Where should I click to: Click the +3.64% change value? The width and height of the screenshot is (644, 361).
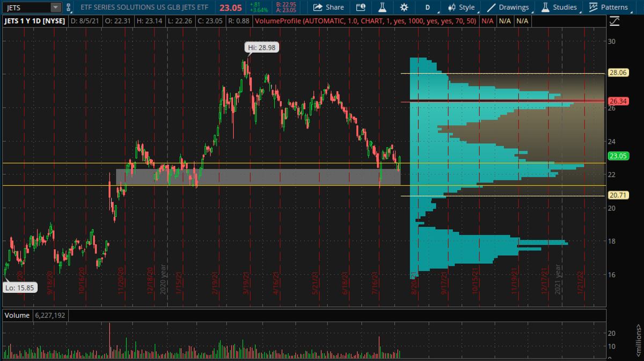coord(259,10)
